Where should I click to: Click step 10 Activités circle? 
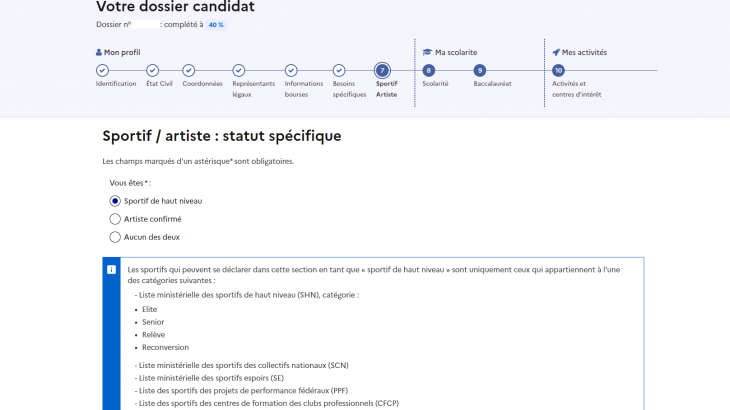(x=558, y=70)
